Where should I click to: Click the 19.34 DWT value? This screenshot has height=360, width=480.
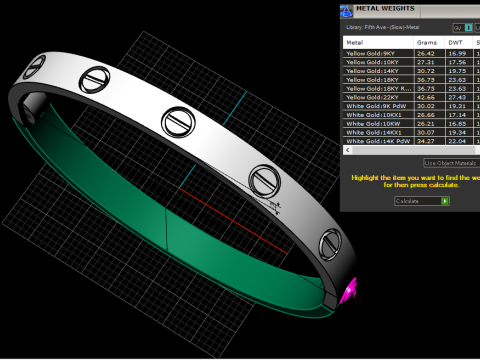457,132
